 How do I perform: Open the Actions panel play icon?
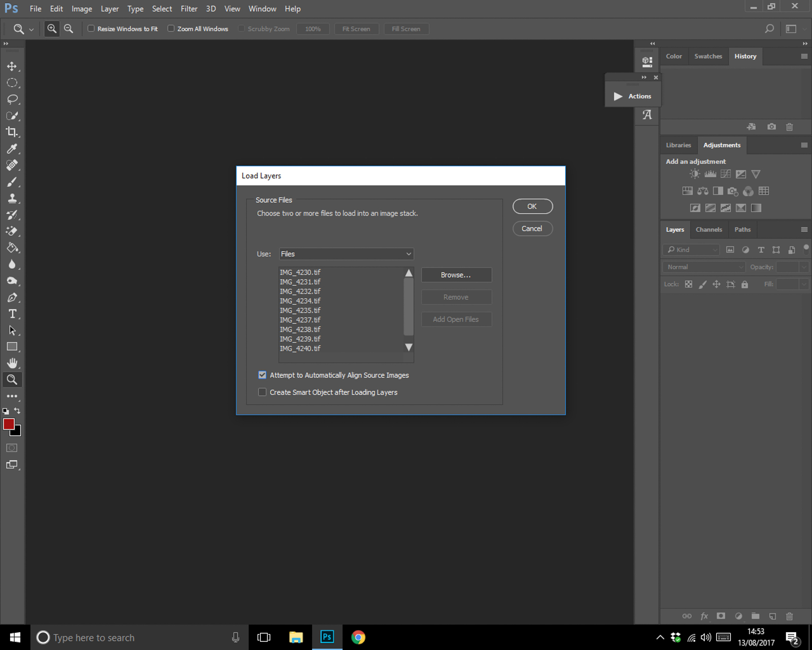[x=618, y=96]
